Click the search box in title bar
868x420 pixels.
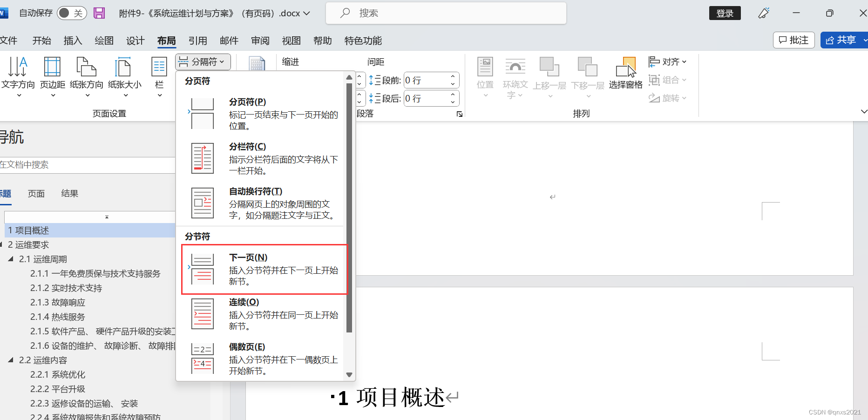tap(446, 13)
